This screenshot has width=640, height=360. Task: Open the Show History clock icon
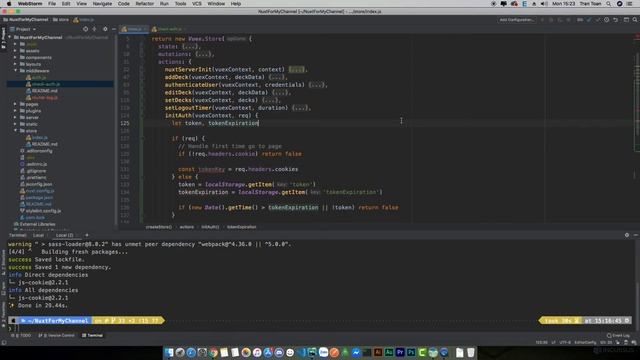click(x=607, y=20)
